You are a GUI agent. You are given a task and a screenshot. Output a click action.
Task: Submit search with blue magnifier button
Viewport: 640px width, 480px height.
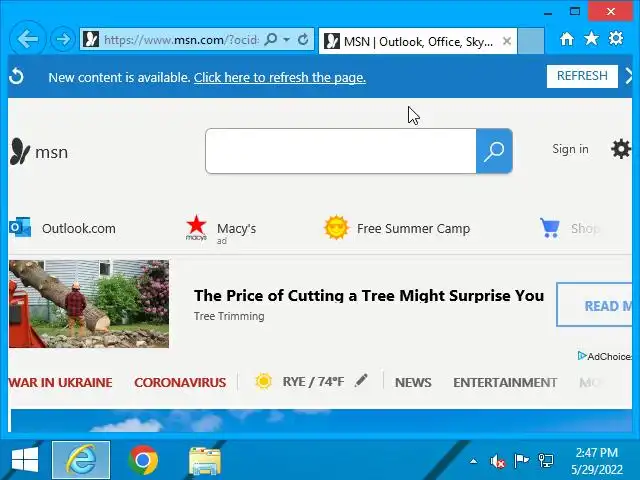pos(494,151)
